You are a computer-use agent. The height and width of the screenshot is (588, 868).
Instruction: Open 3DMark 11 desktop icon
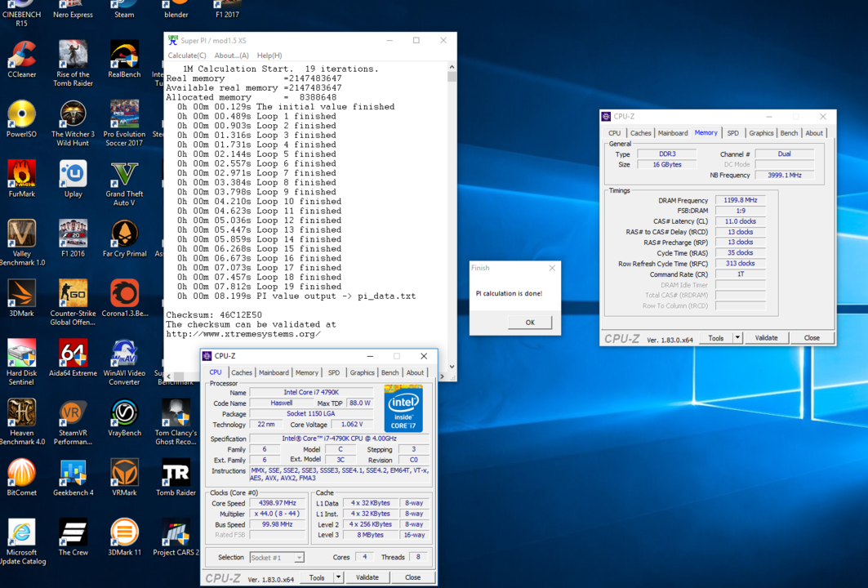coord(124,537)
